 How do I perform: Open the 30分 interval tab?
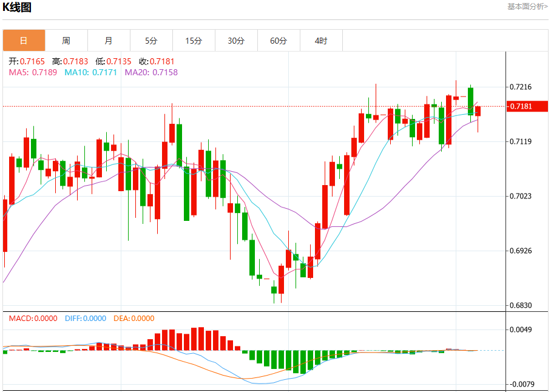tap(237, 41)
